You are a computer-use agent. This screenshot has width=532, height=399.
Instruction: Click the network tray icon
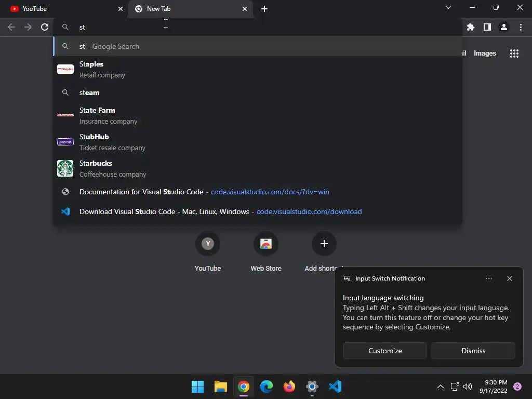(455, 387)
